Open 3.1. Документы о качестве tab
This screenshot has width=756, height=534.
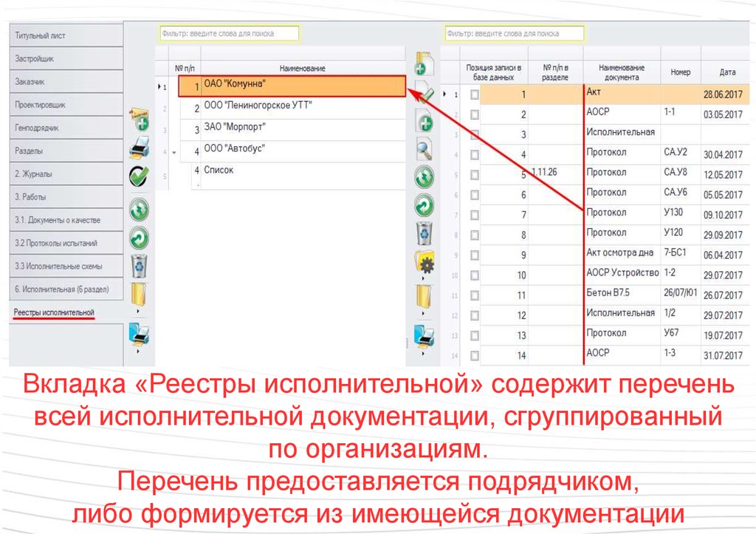66,220
